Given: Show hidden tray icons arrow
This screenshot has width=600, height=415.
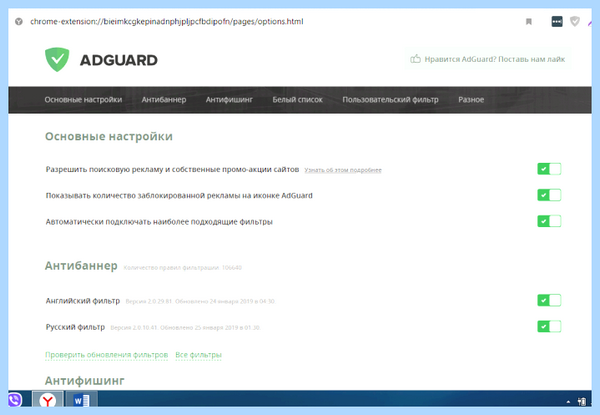Looking at the screenshot, I should 568,401.
